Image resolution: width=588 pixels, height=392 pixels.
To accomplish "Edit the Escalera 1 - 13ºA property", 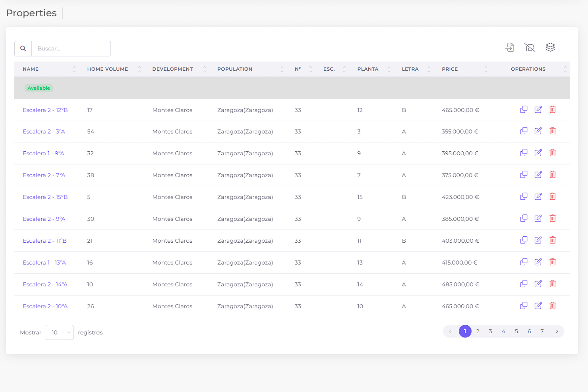I will pyautogui.click(x=538, y=262).
